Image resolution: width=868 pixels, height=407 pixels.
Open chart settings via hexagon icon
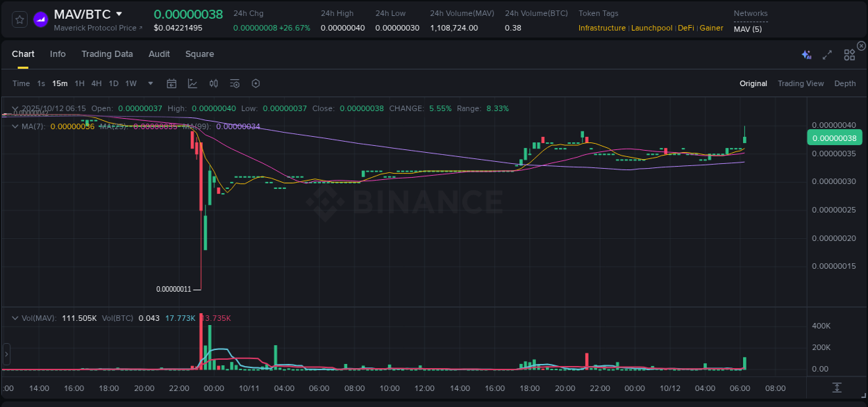click(x=256, y=83)
